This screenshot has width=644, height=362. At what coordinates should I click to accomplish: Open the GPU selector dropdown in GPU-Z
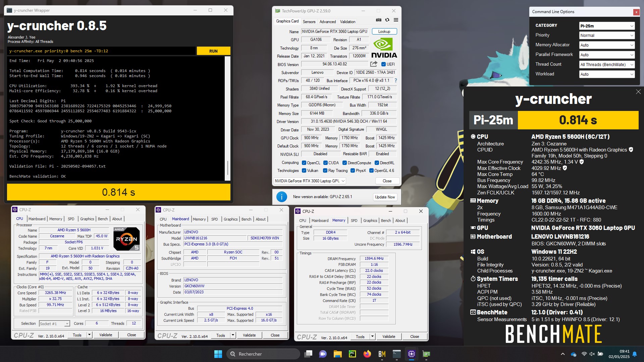click(310, 181)
